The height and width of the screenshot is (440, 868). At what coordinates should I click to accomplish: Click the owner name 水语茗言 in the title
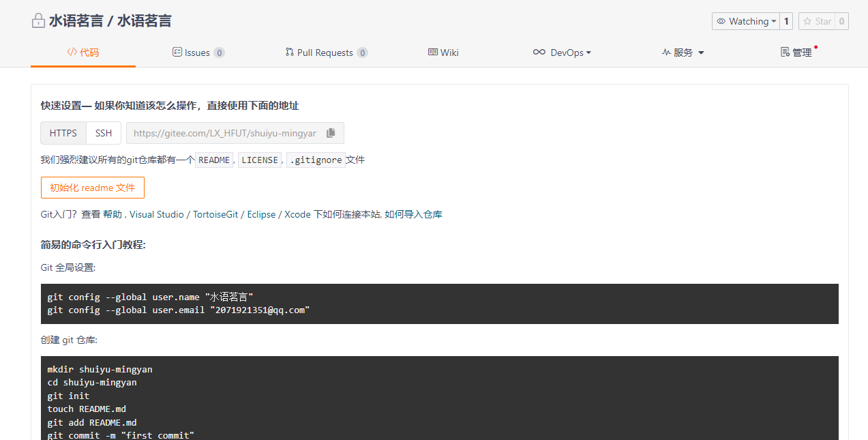point(76,21)
